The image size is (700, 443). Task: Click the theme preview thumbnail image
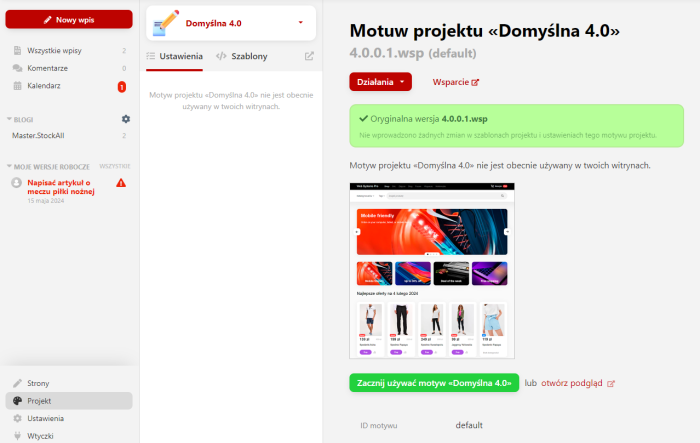[x=432, y=271]
